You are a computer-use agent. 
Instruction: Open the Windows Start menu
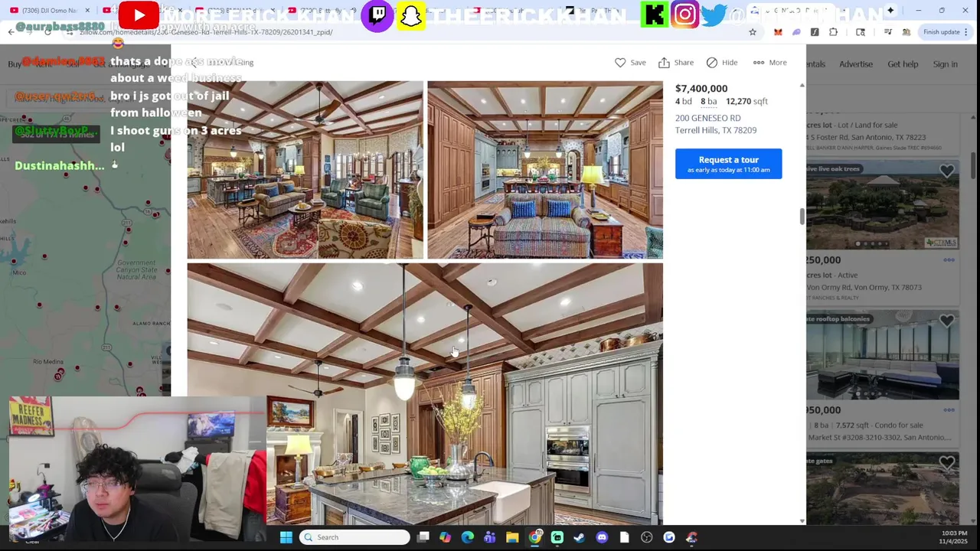pos(286,537)
